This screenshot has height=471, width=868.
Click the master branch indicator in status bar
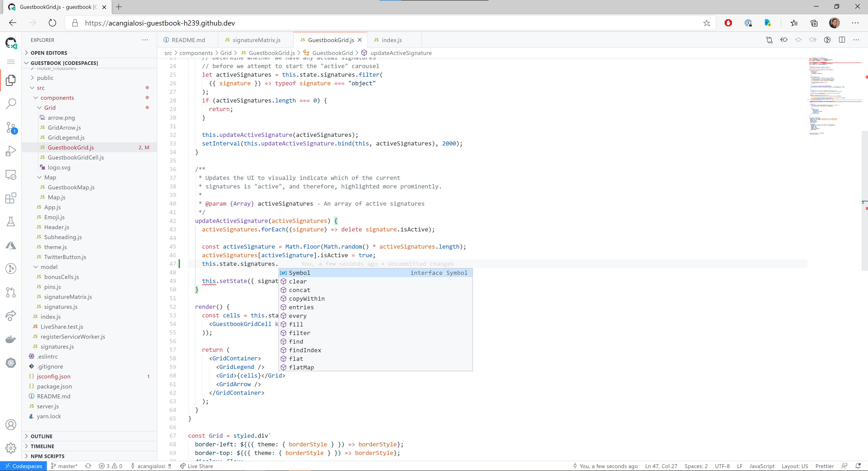pyautogui.click(x=64, y=466)
